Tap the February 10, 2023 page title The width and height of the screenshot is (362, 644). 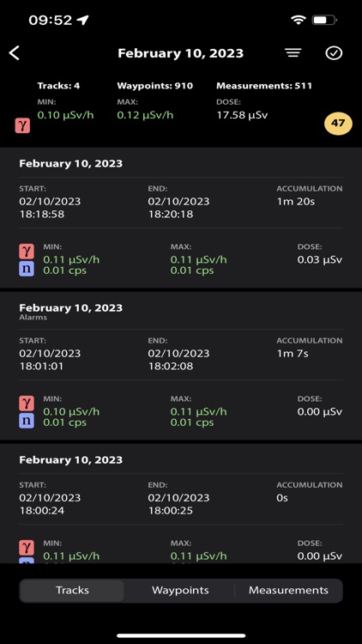(x=181, y=53)
